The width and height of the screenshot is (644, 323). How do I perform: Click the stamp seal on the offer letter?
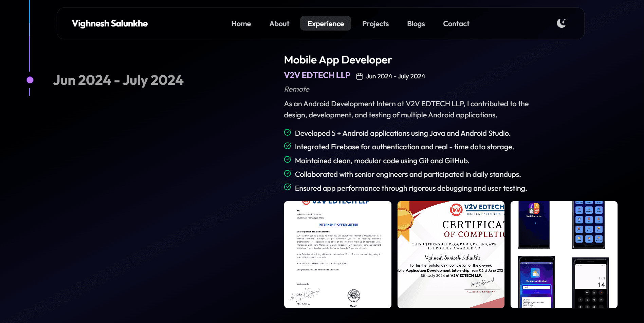(x=353, y=296)
